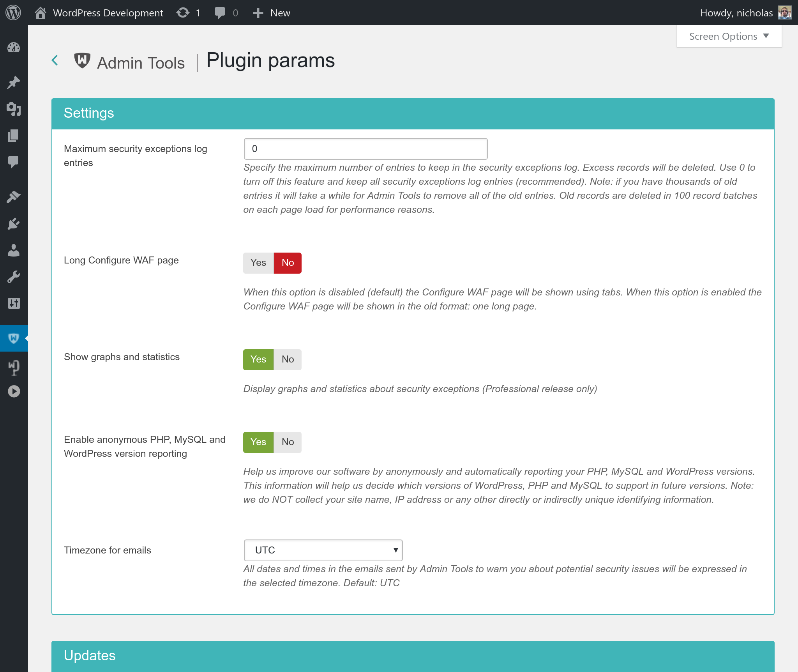The width and height of the screenshot is (798, 672).
Task: Open the Tools wrench icon in sidebar
Action: coord(14,277)
